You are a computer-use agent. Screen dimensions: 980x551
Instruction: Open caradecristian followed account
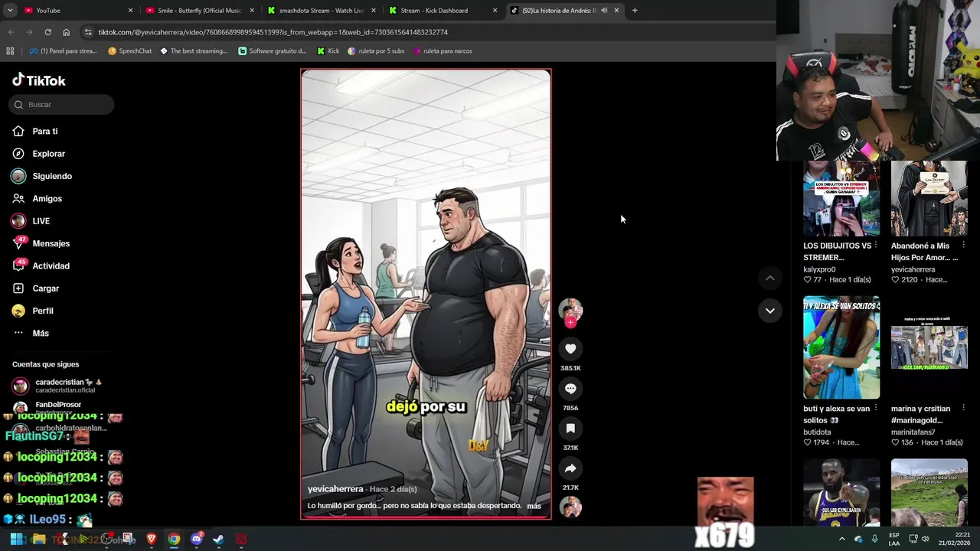click(x=57, y=386)
